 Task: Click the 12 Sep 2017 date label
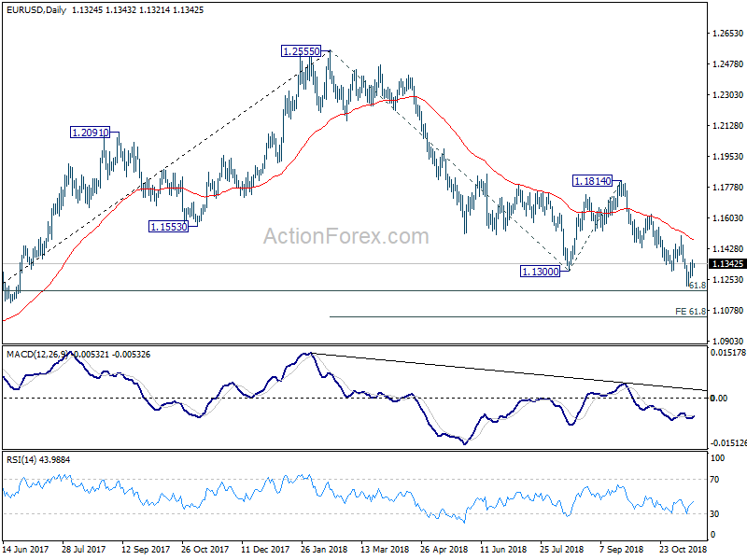[x=146, y=550]
